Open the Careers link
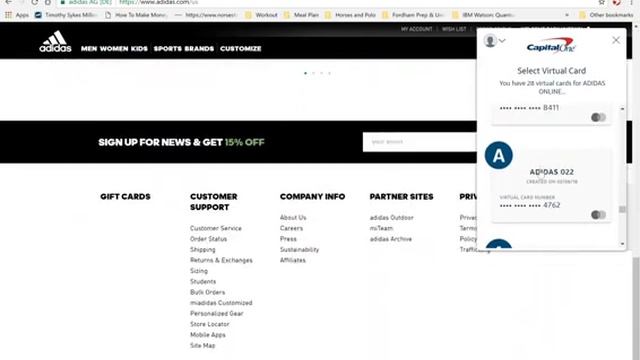The width and height of the screenshot is (640, 360). pos(291,228)
